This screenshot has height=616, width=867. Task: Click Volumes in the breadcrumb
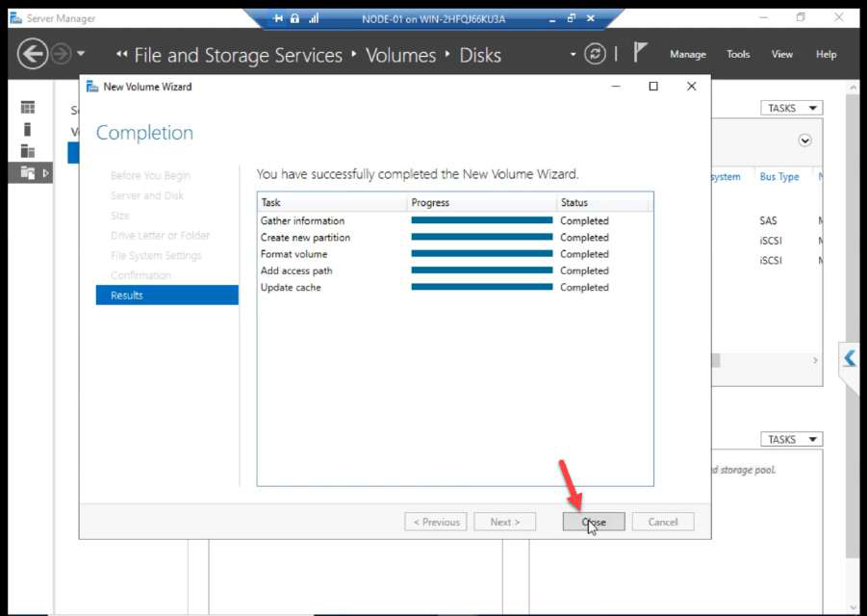click(401, 55)
